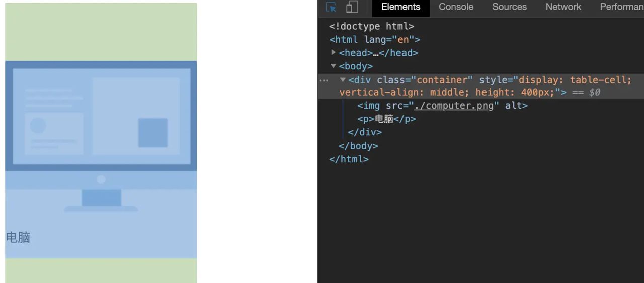Click the 电脑 text in the page
Viewport: 644px width, 283px height.
tap(18, 237)
